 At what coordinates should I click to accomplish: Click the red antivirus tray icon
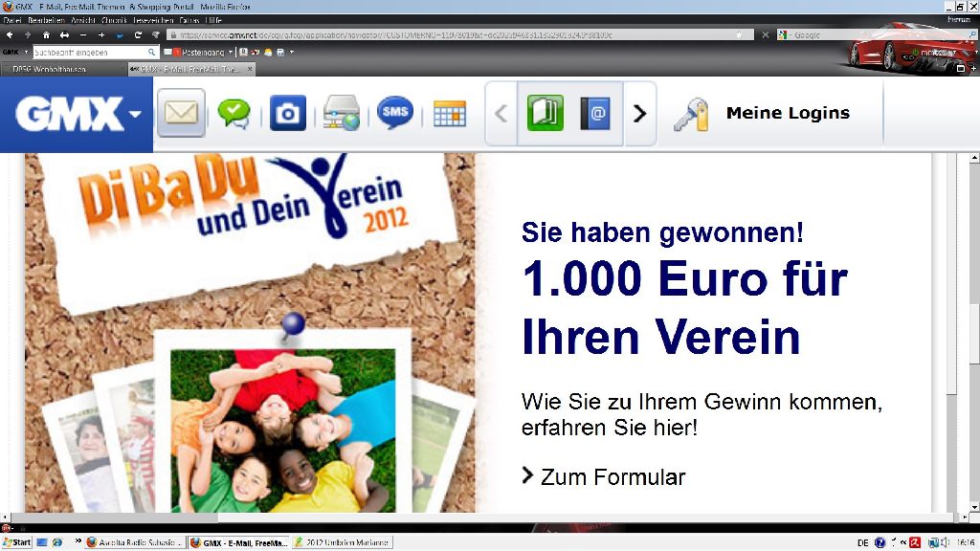(x=914, y=542)
